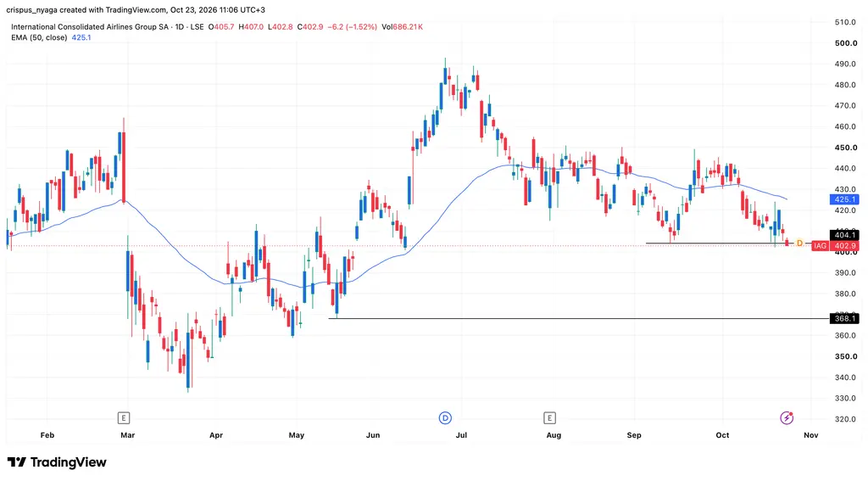Click the Sep date axis label
The image size is (868, 481).
[x=634, y=435]
